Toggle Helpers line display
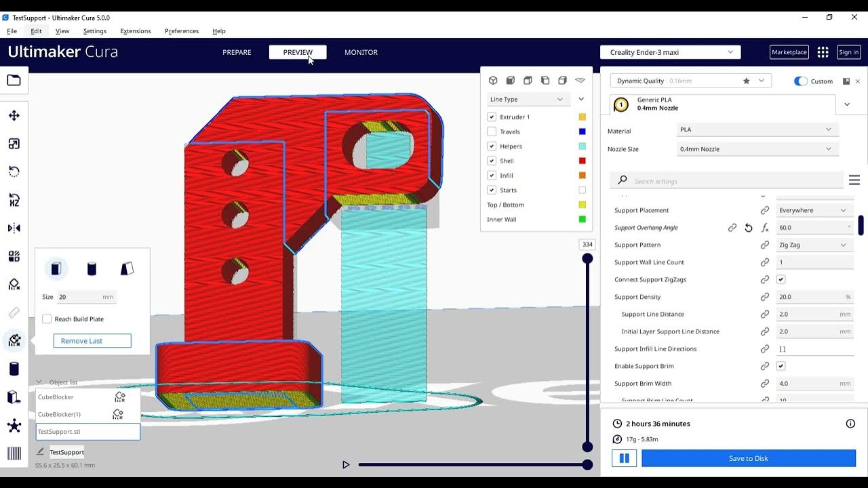This screenshot has height=488, width=868. [492, 146]
